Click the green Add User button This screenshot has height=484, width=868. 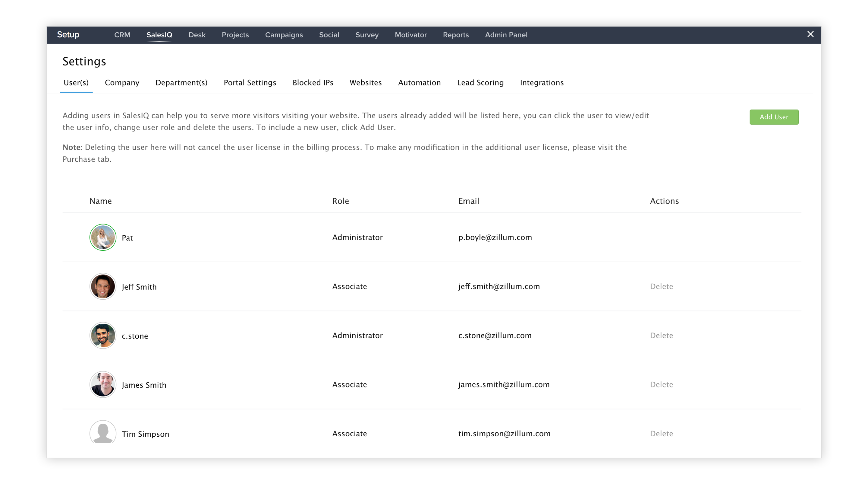(x=774, y=117)
